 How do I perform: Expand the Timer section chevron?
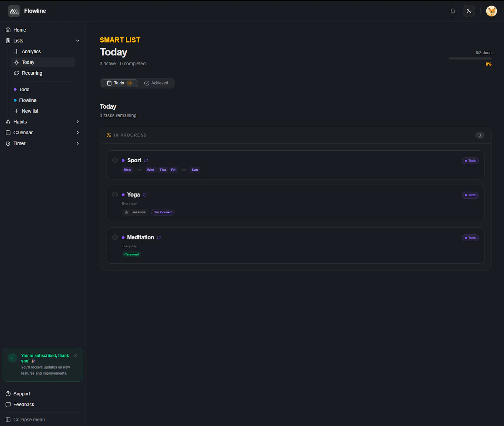click(x=77, y=143)
